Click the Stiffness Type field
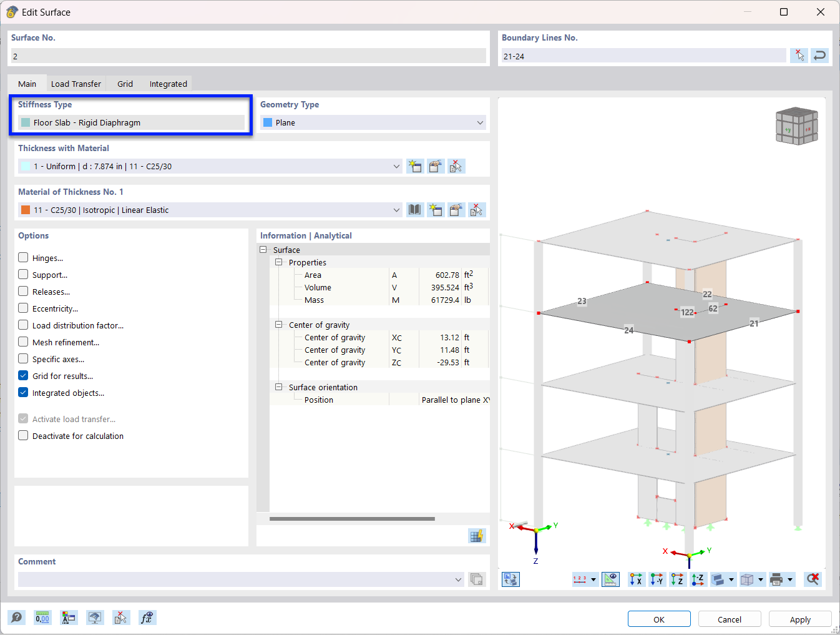This screenshot has height=635, width=840. click(131, 122)
